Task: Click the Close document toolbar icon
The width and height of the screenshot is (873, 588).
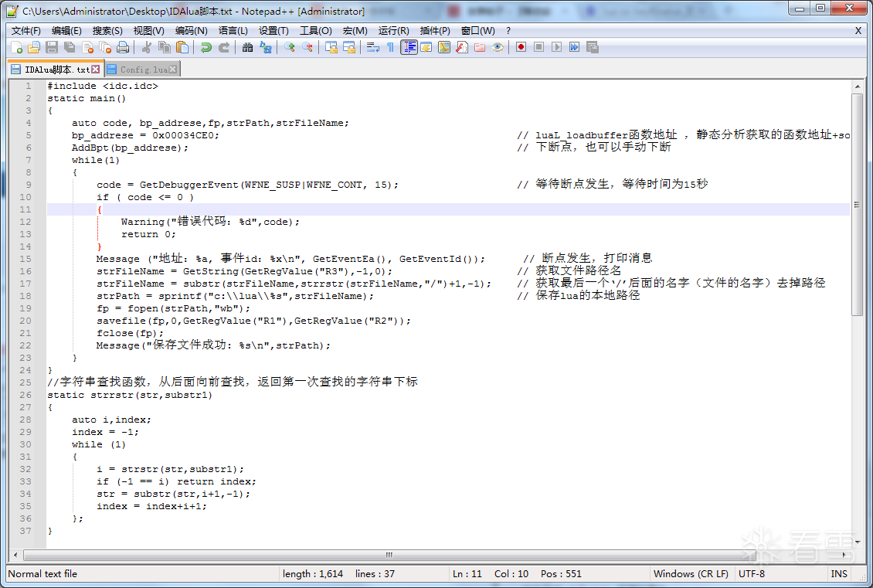Action: (87, 47)
